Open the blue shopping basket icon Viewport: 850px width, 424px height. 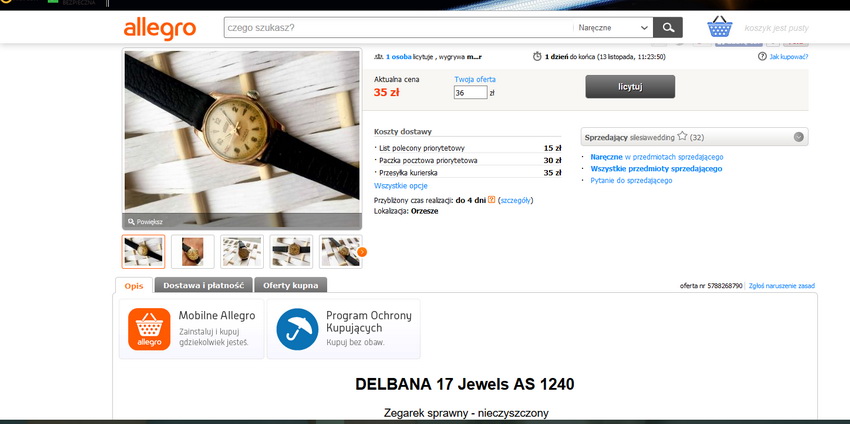(x=719, y=27)
